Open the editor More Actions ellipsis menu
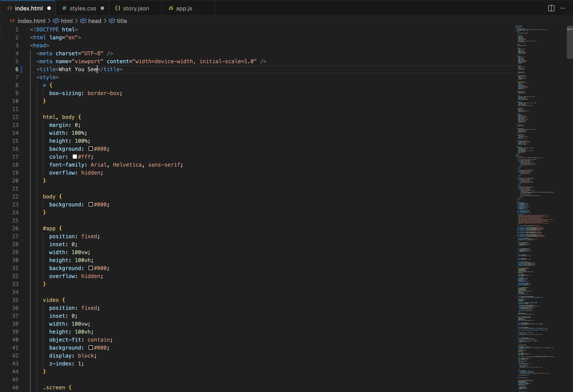Screen dimensions: 573x392 click(x=563, y=8)
